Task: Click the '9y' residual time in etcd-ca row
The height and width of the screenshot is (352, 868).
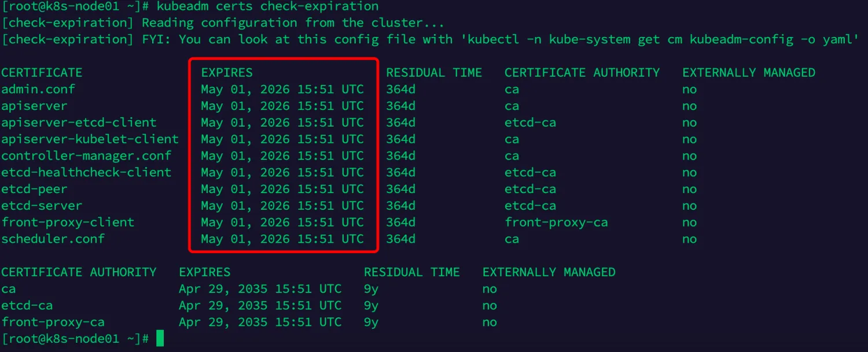Action: 371,305
